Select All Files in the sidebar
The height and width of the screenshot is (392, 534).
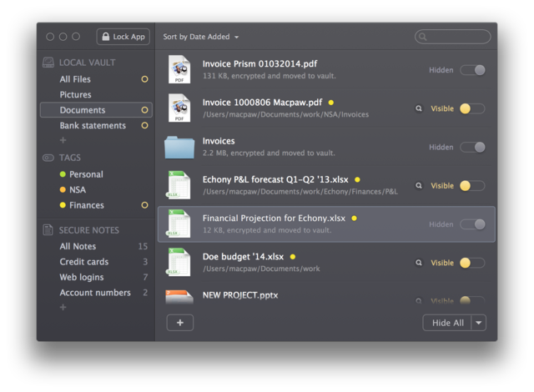coord(75,79)
